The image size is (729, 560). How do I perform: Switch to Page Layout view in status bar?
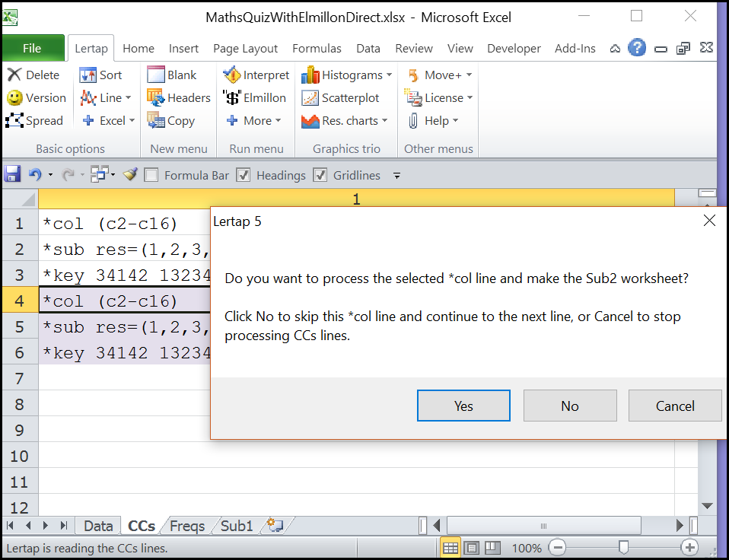(472, 548)
